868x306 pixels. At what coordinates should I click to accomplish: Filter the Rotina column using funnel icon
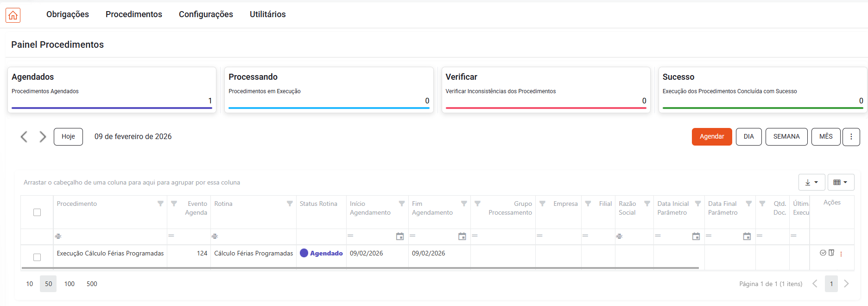pyautogui.click(x=290, y=204)
